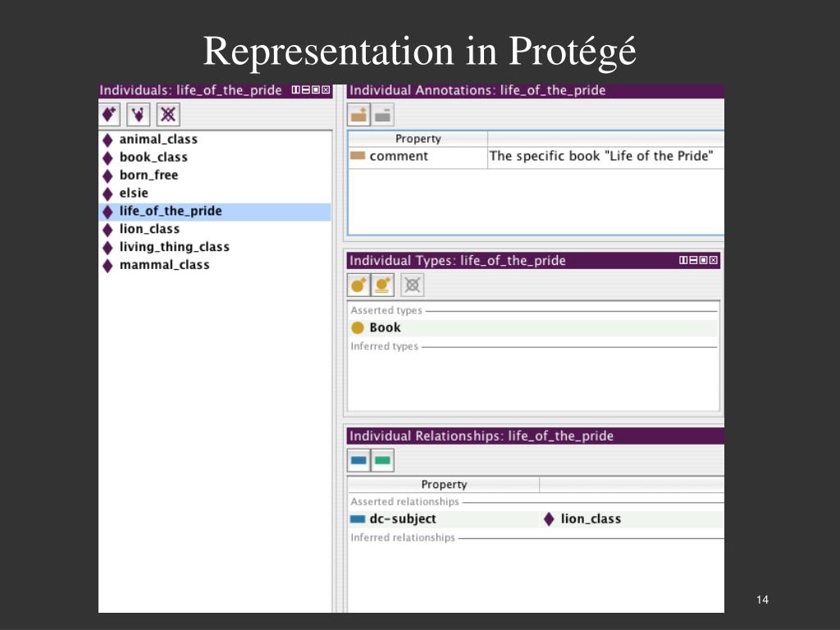840x630 pixels.
Task: Click the delete individual icon
Action: pyautogui.click(x=168, y=114)
